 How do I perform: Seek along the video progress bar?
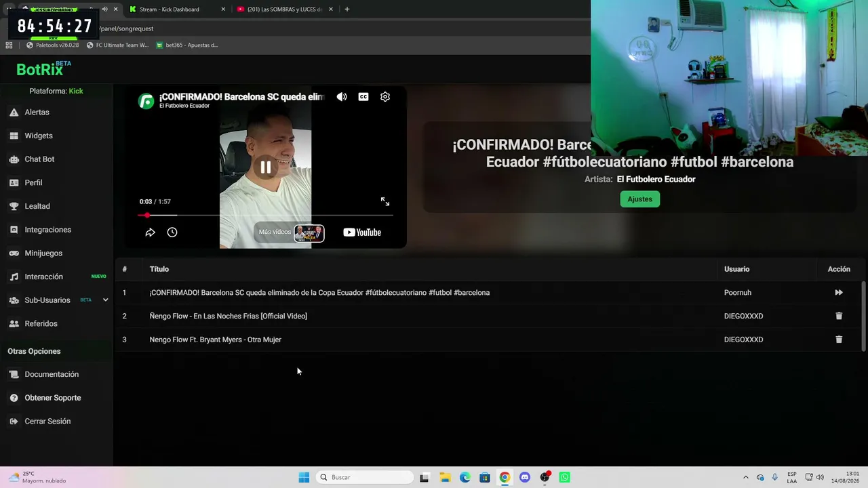266,216
